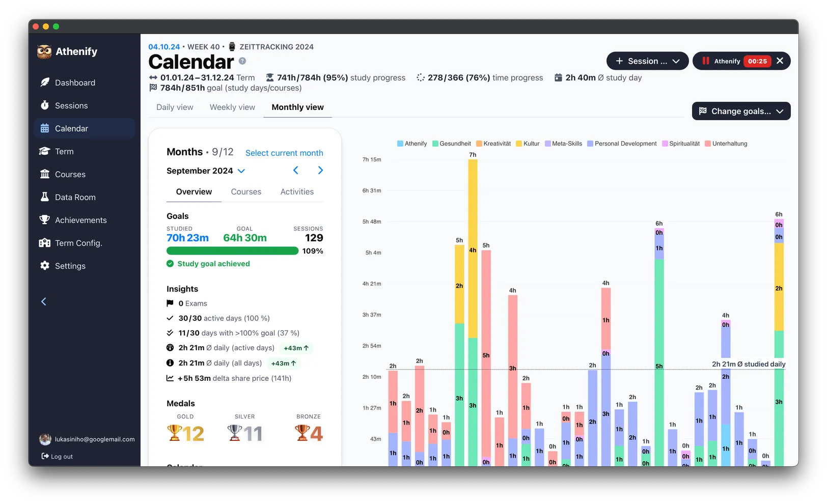Click the Courses building icon
This screenshot has height=504, width=827.
click(45, 174)
